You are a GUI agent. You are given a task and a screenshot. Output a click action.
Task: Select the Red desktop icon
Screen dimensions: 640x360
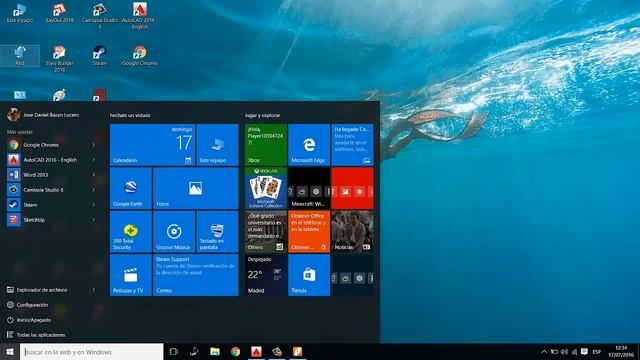pos(20,56)
